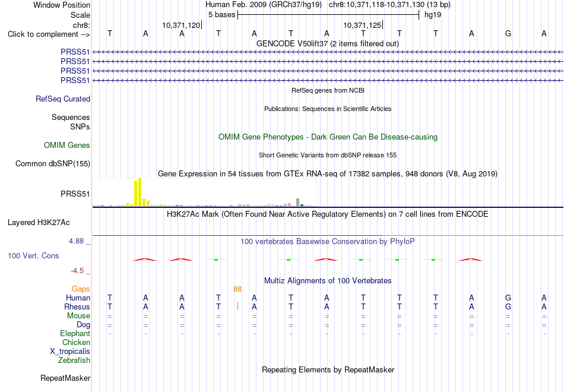
Task: Click the Layered H3K27Ac track label
Action: pyautogui.click(x=39, y=223)
